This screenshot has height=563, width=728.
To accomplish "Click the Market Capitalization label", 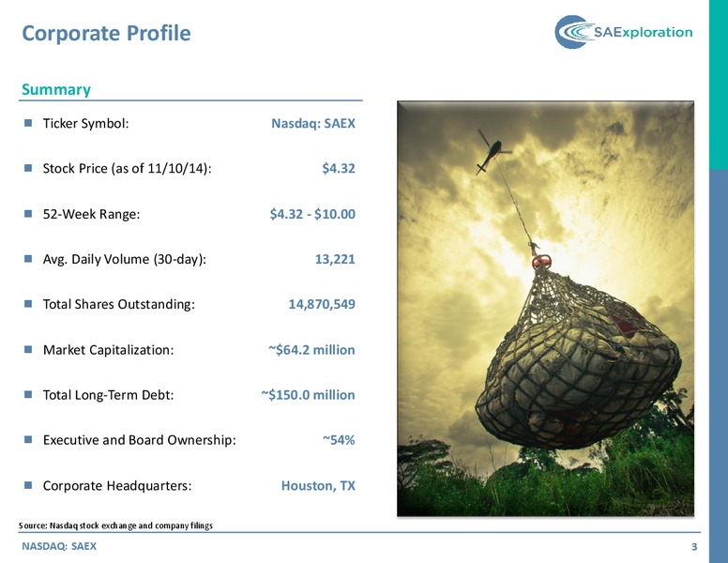I will (x=108, y=349).
